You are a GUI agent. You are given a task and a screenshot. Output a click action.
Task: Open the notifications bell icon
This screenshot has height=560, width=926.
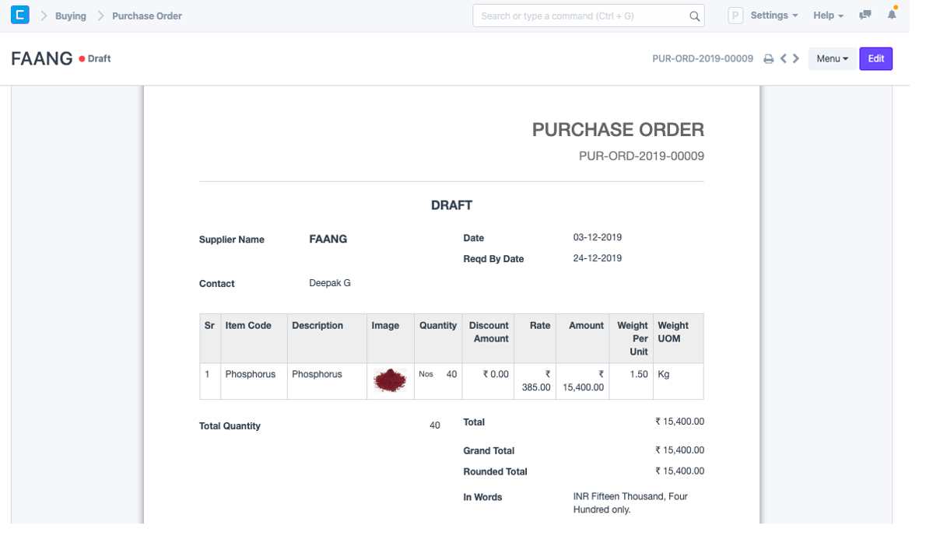click(892, 15)
